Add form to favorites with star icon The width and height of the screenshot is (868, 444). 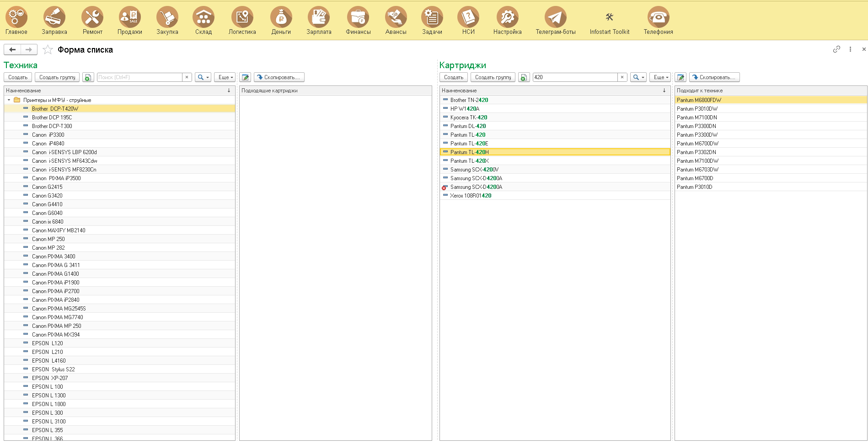pyautogui.click(x=48, y=49)
